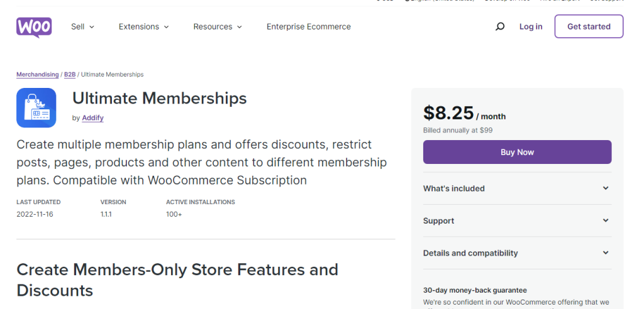Image resolution: width=644 pixels, height=309 pixels.
Task: Click the chevron arrow beside Resources
Action: [240, 26]
